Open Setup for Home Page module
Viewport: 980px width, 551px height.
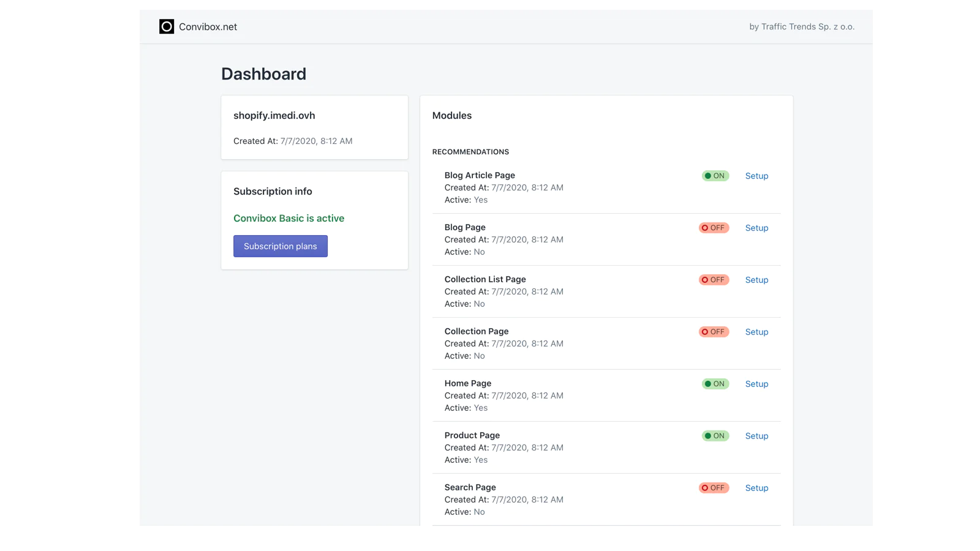pos(756,384)
